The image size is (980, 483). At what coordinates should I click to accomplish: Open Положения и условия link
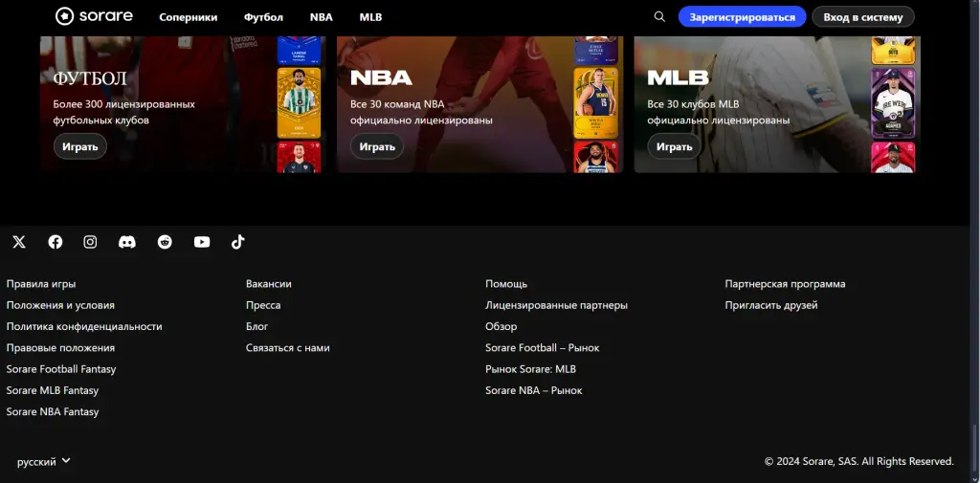tap(60, 305)
